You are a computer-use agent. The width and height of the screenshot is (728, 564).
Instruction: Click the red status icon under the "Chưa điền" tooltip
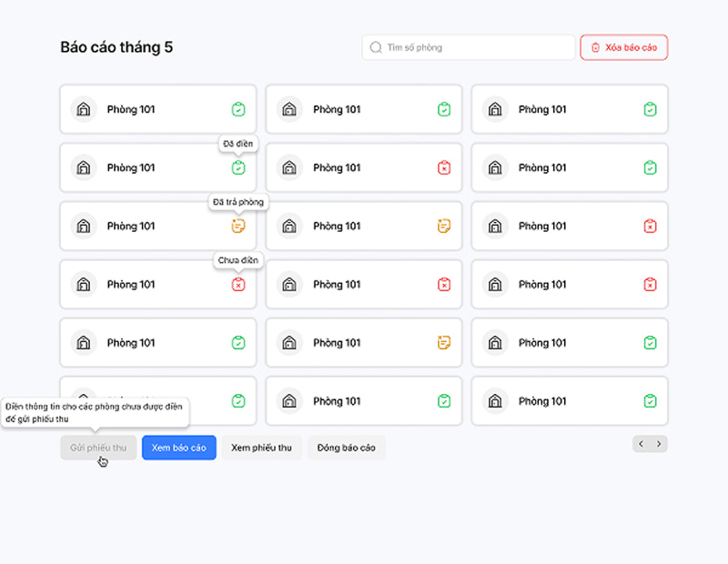(238, 284)
